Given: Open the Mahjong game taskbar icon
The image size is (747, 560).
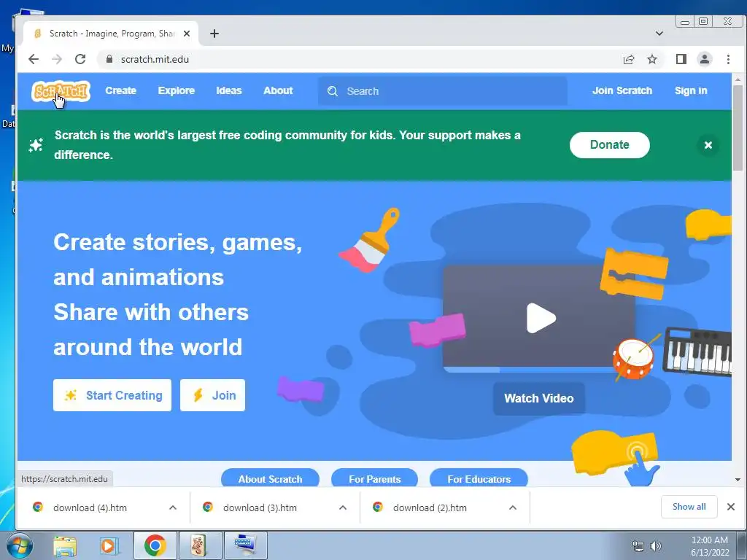Looking at the screenshot, I should point(200,545).
